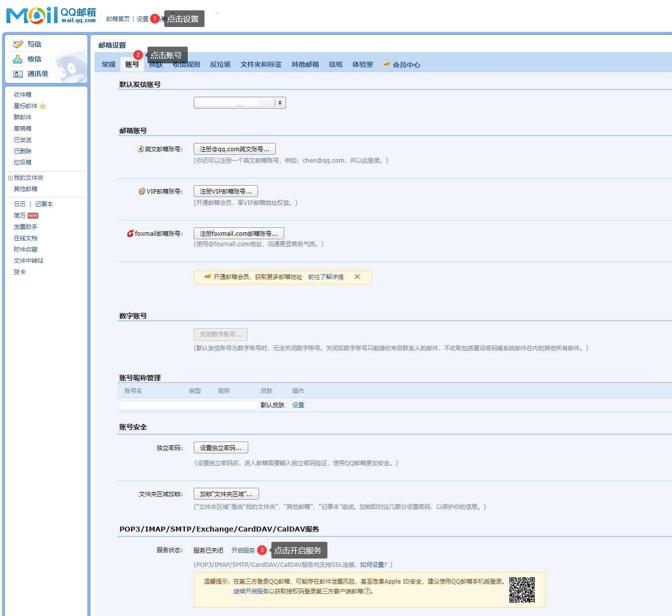
Task: Open the address book contacts icon
Action: pyautogui.click(x=18, y=74)
